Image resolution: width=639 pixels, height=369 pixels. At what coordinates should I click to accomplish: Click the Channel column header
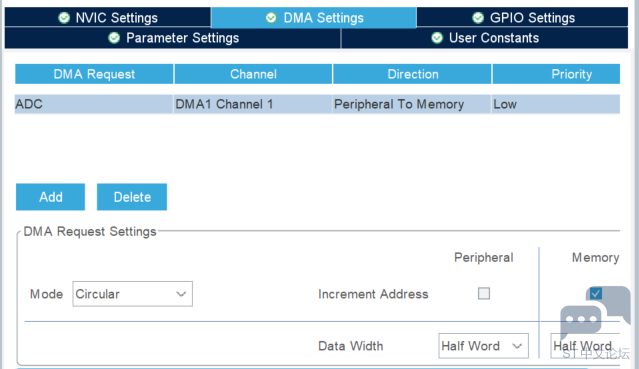point(253,74)
